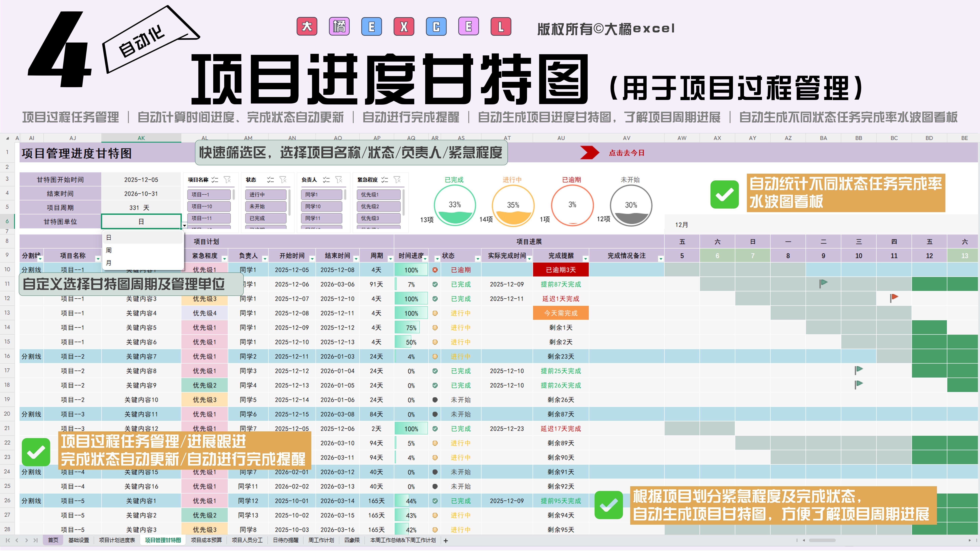Screen dimensions: 980x551
Task: Toggle multi-select on 紧急程度 slicer
Action: [x=385, y=180]
